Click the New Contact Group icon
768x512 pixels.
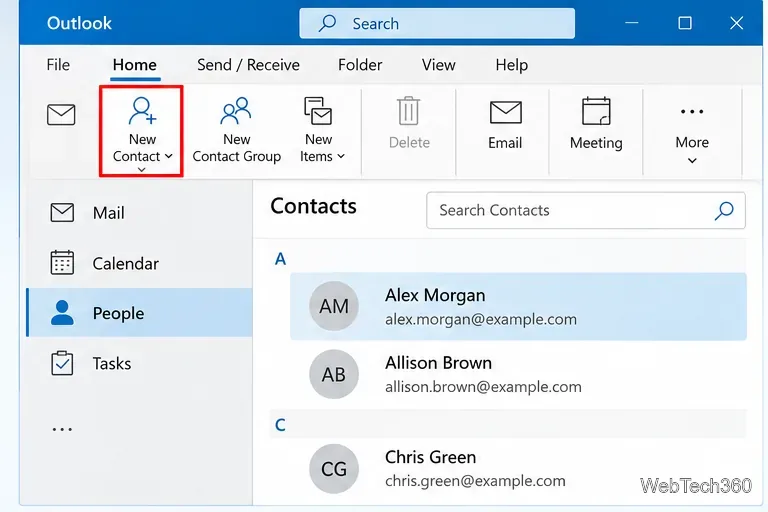(236, 111)
